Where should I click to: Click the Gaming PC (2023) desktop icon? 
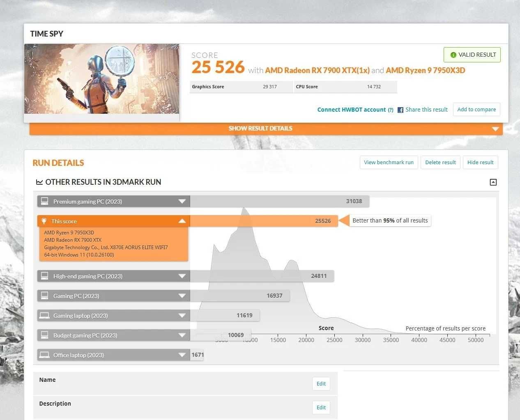coord(44,296)
